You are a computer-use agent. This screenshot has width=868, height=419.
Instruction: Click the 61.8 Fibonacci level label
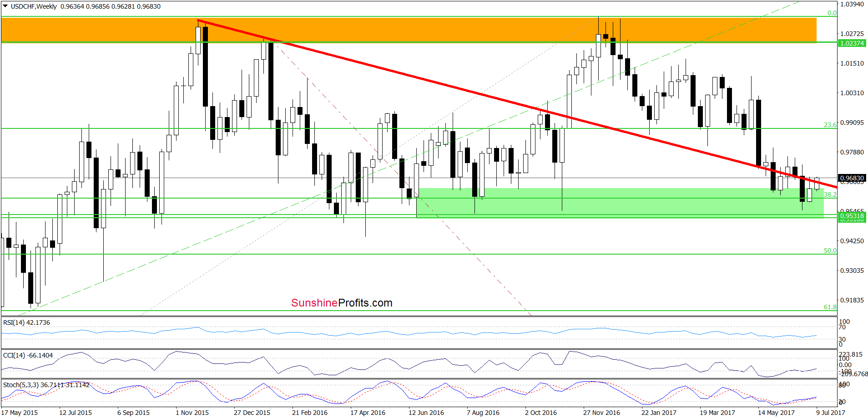coord(830,307)
